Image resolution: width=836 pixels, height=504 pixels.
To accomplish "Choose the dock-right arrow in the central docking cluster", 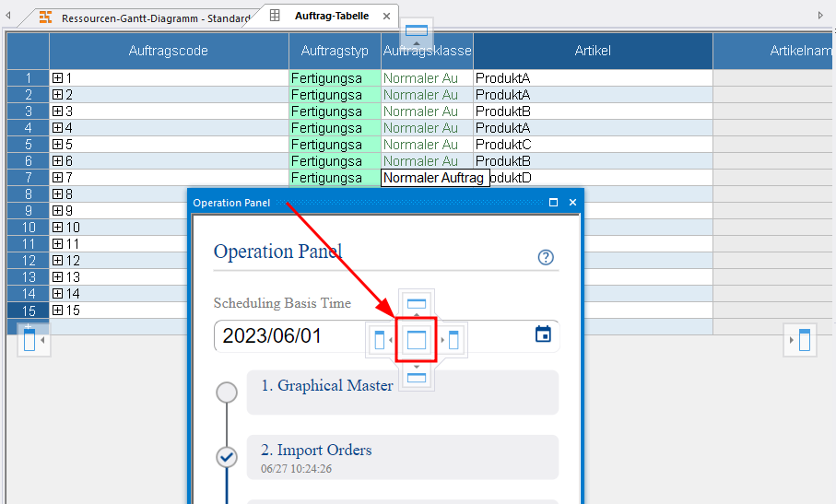I will tap(453, 340).
